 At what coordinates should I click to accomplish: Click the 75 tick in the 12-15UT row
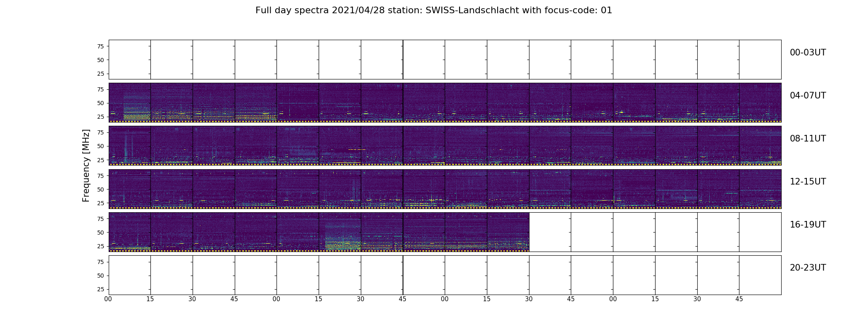[x=100, y=176]
